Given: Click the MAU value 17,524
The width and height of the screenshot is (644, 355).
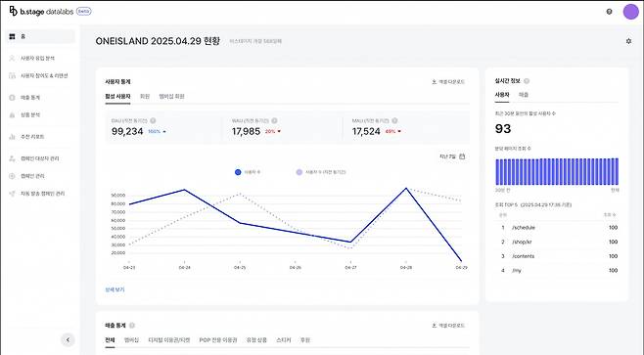Looking at the screenshot, I should (366, 131).
